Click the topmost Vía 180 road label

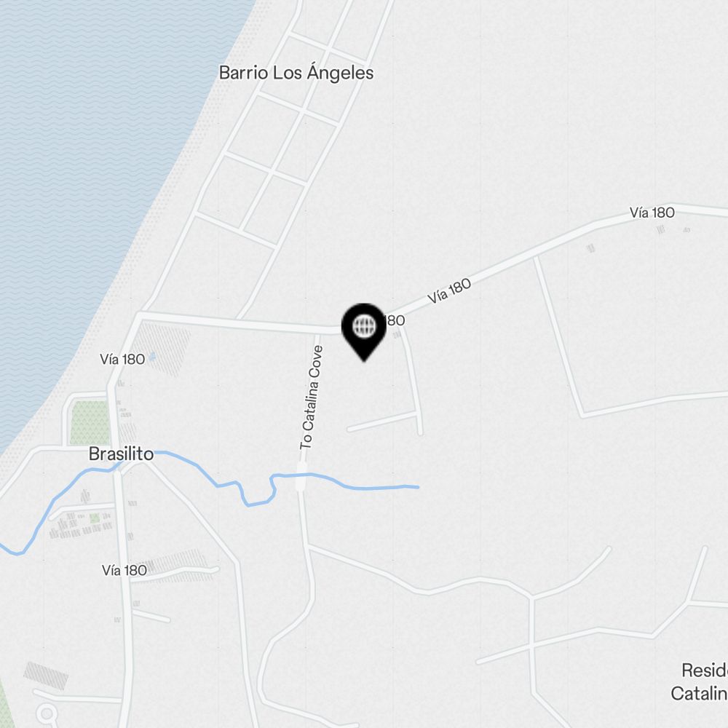pyautogui.click(x=652, y=213)
